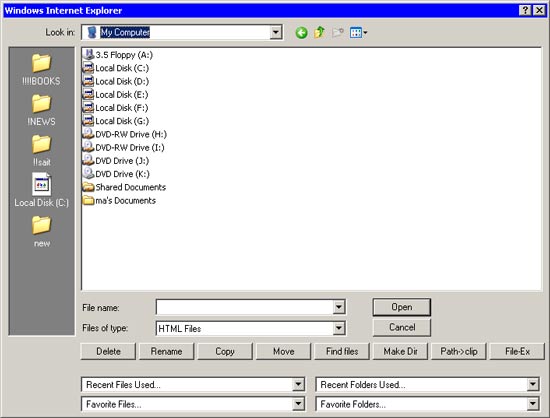This screenshot has height=418, width=550.
Task: Go up one folder level icon
Action: tap(319, 33)
